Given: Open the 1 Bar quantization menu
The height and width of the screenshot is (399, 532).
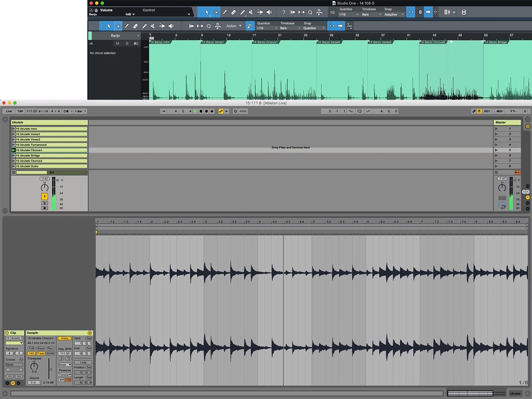Looking at the screenshot, I should coord(80,111).
